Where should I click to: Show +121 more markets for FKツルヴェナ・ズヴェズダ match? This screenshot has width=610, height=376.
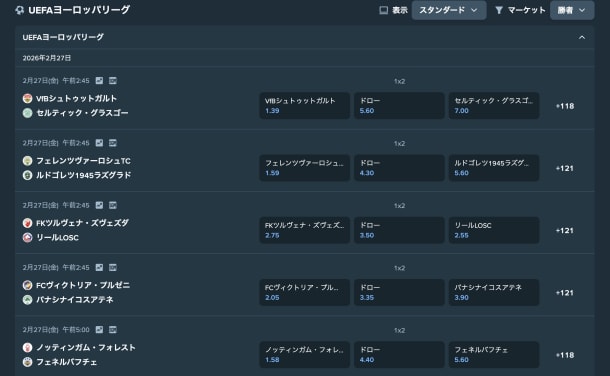(x=565, y=230)
